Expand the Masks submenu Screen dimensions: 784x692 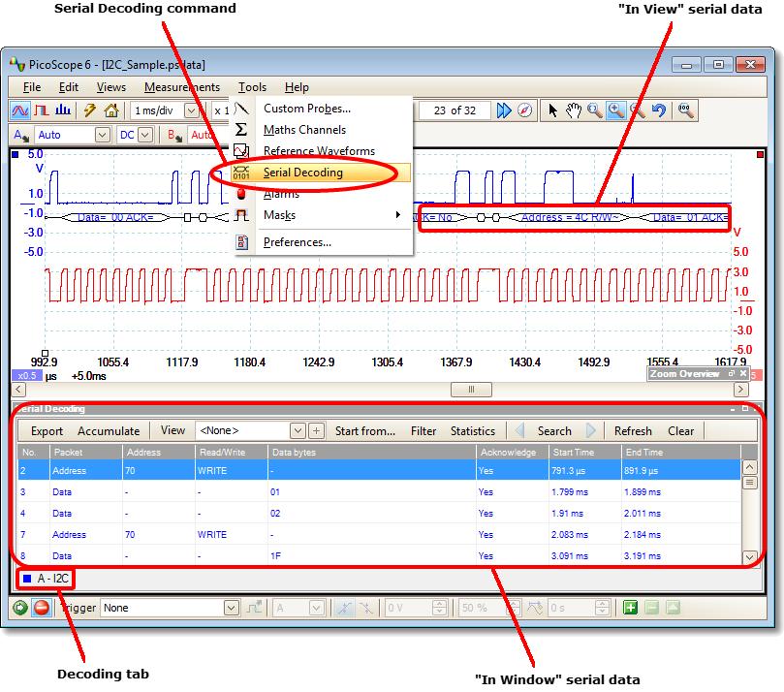click(398, 215)
